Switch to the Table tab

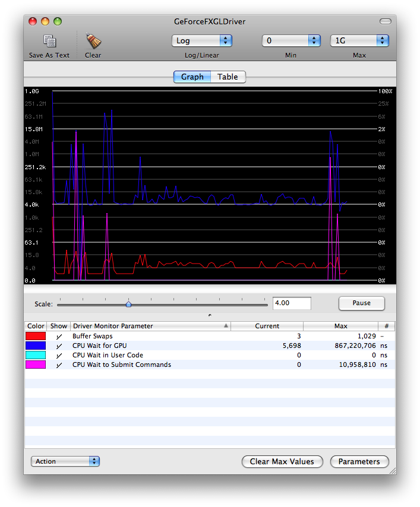pyautogui.click(x=228, y=77)
